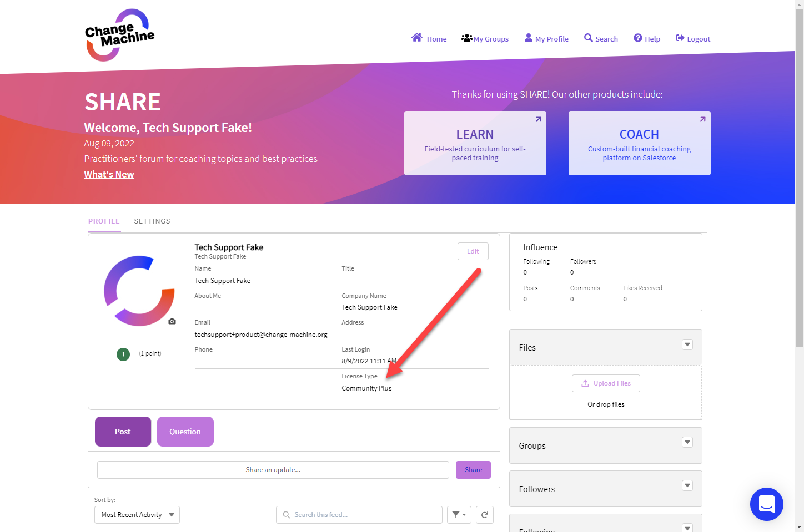Click the Share an update field
The width and height of the screenshot is (804, 532).
[x=273, y=470]
